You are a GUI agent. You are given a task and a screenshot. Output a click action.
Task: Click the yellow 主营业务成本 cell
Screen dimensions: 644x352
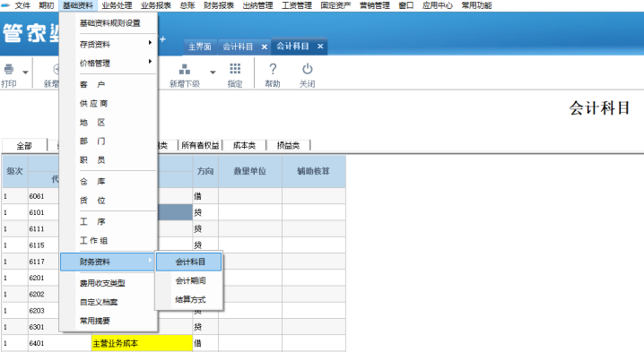[x=142, y=343]
